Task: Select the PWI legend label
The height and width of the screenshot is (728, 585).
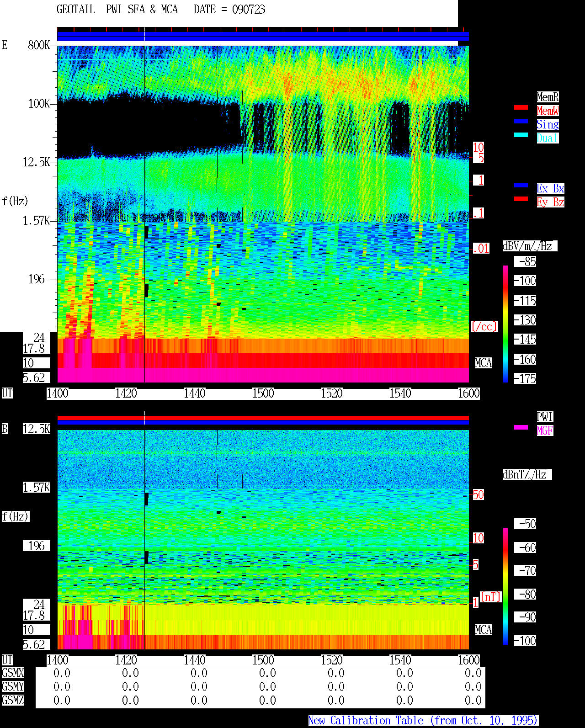Action: tap(545, 417)
